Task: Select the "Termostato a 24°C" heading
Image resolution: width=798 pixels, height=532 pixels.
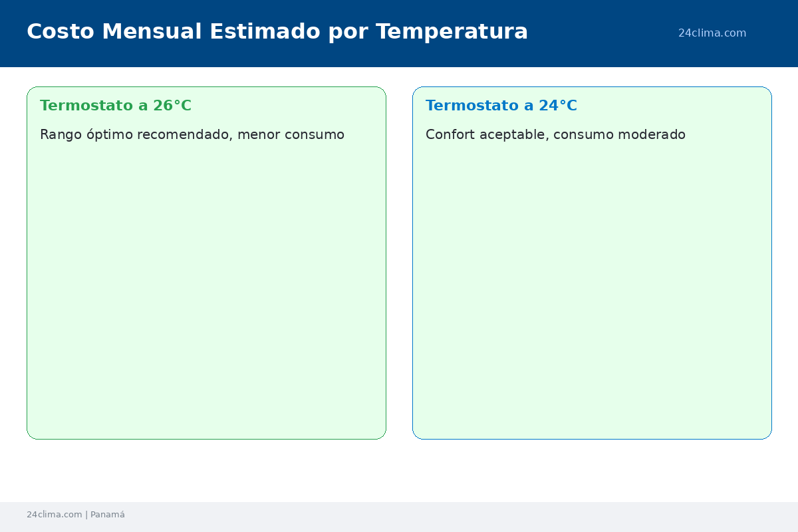Action: pos(501,106)
